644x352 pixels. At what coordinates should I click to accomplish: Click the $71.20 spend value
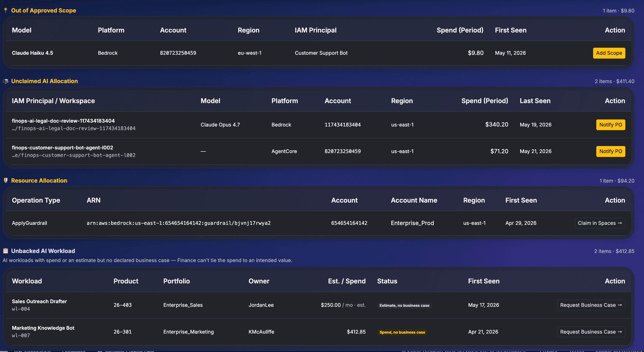click(x=499, y=151)
